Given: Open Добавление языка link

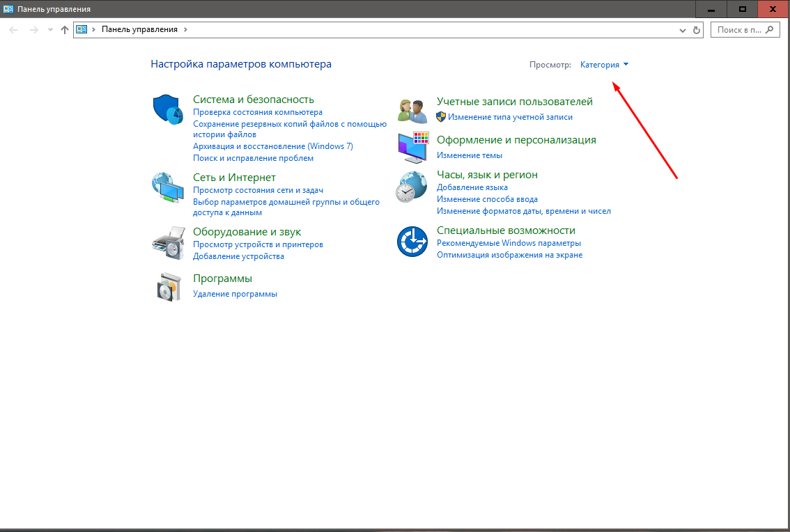Looking at the screenshot, I should (472, 187).
